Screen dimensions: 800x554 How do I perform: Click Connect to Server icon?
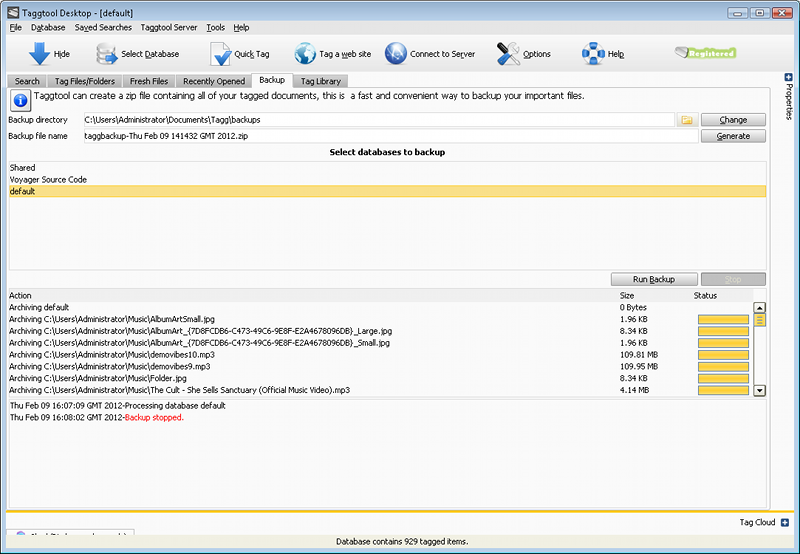click(x=395, y=54)
